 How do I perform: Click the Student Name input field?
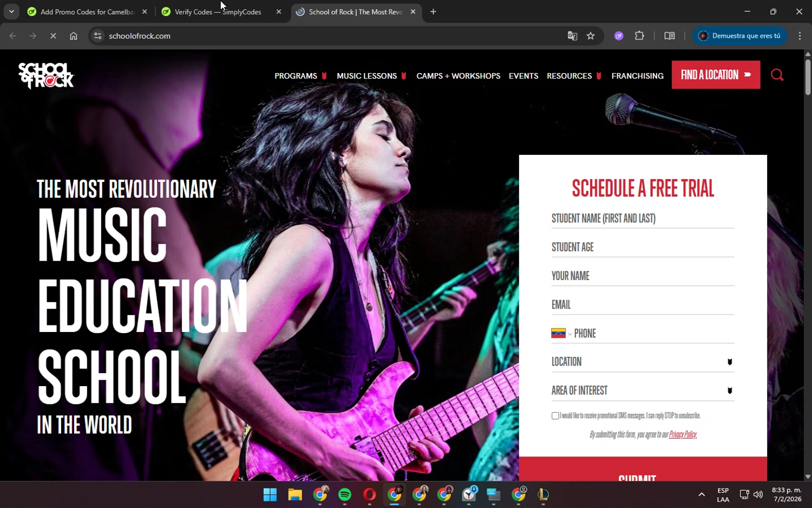(643, 218)
